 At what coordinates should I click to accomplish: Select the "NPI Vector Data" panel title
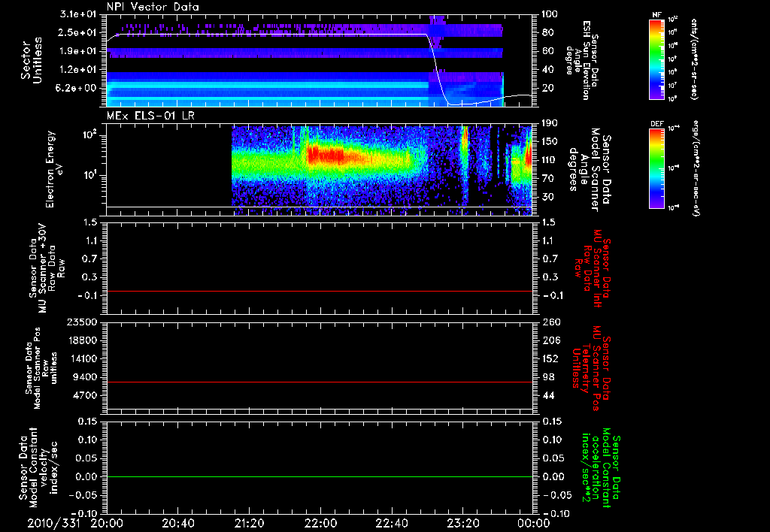[153, 7]
